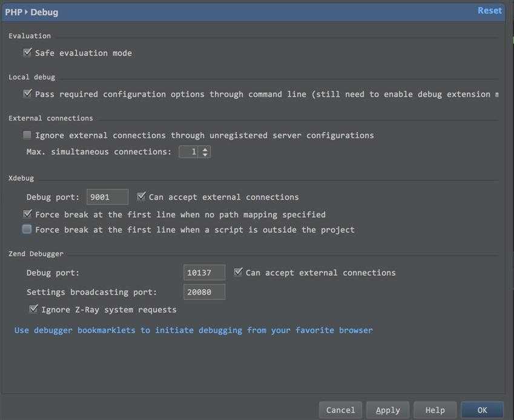
Task: Toggle Zend Debugger Can accept external connections
Action: [x=238, y=272]
